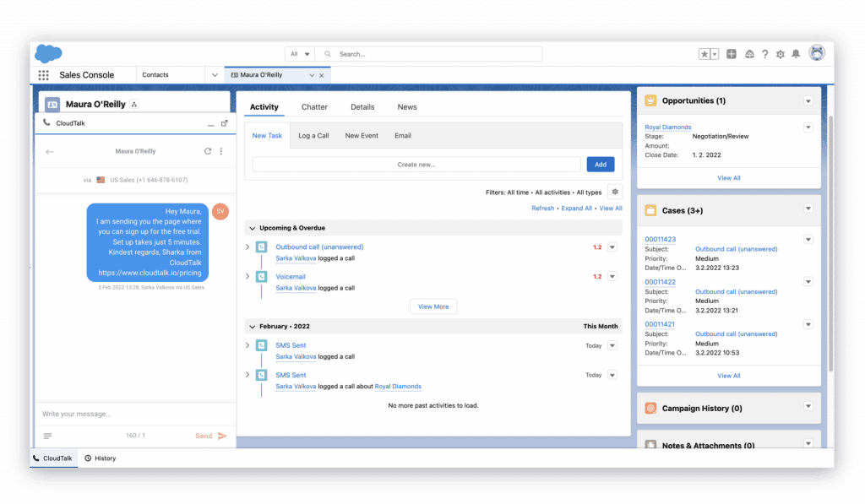Switch to the News tab
The image size is (865, 504).
pyautogui.click(x=407, y=107)
